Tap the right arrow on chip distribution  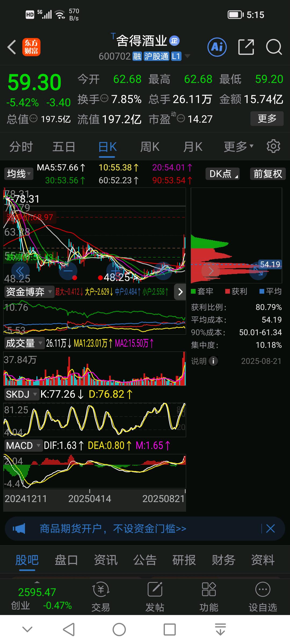point(211,271)
